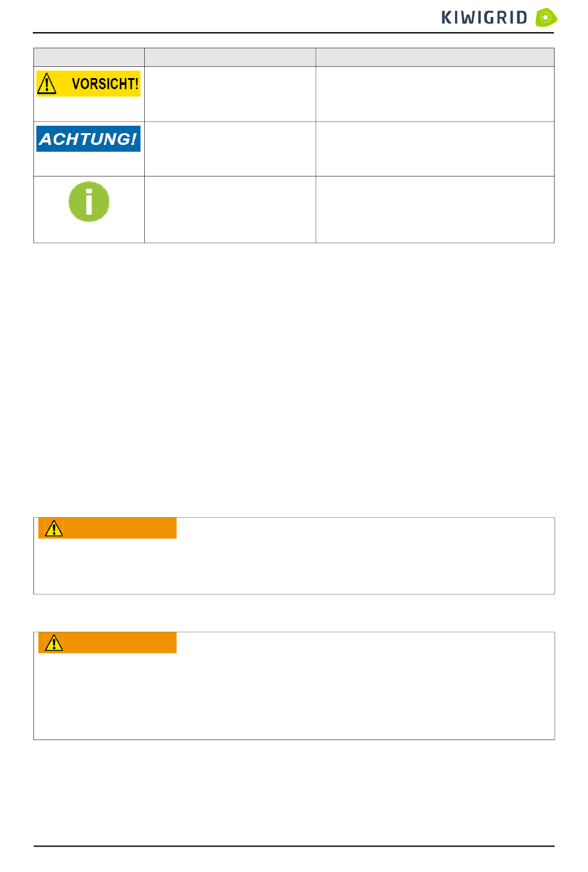Click inside the upper warning box body

tap(294, 565)
